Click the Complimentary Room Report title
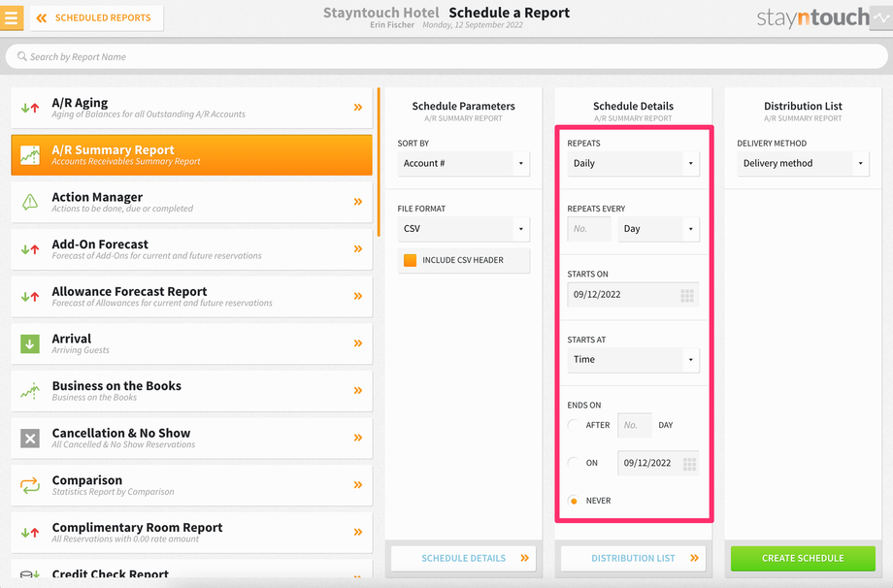This screenshot has width=893, height=588. click(x=137, y=528)
